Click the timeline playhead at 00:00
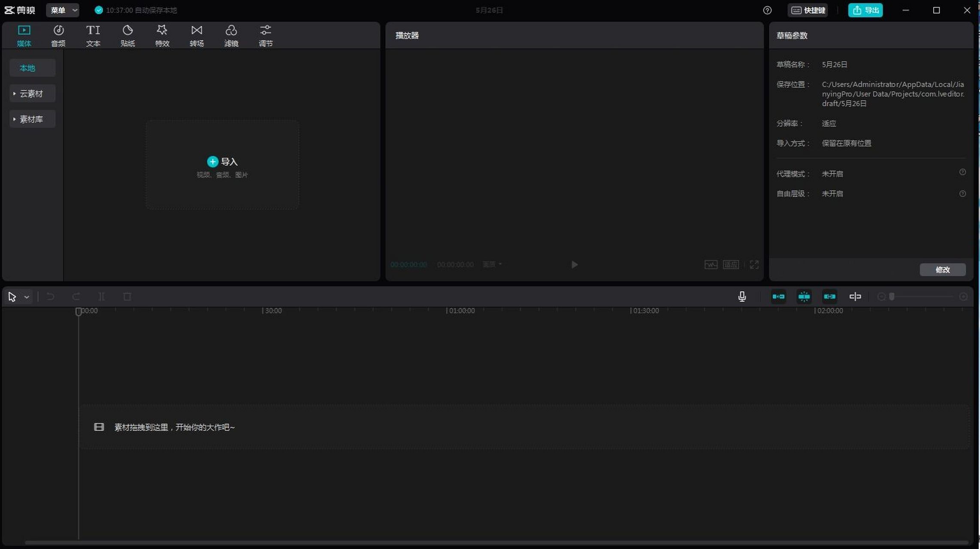 79,312
